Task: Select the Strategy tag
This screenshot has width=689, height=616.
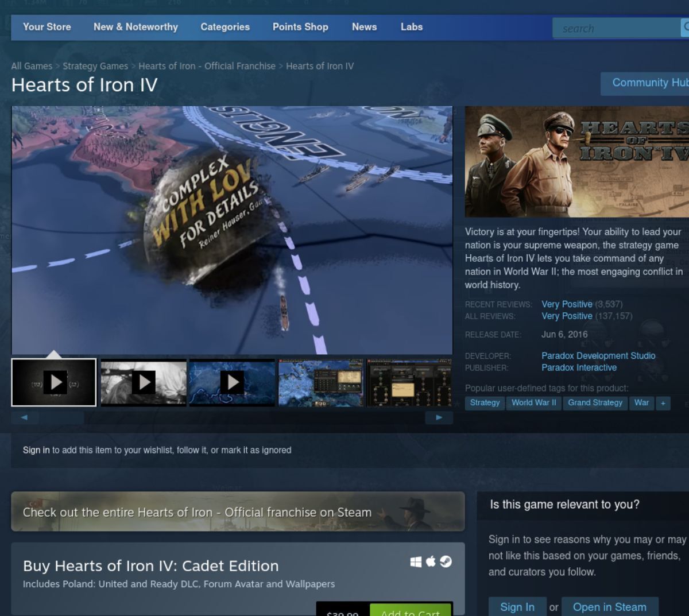Action: click(485, 403)
